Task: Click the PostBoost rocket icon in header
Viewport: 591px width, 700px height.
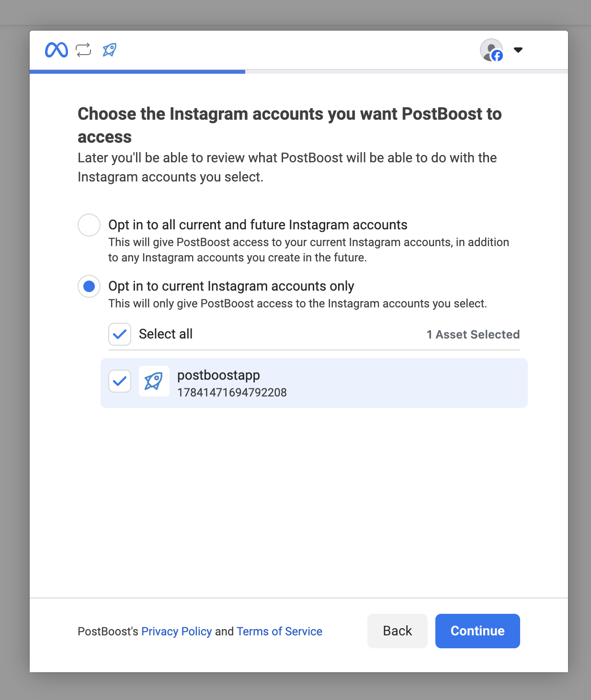Action: [x=110, y=50]
